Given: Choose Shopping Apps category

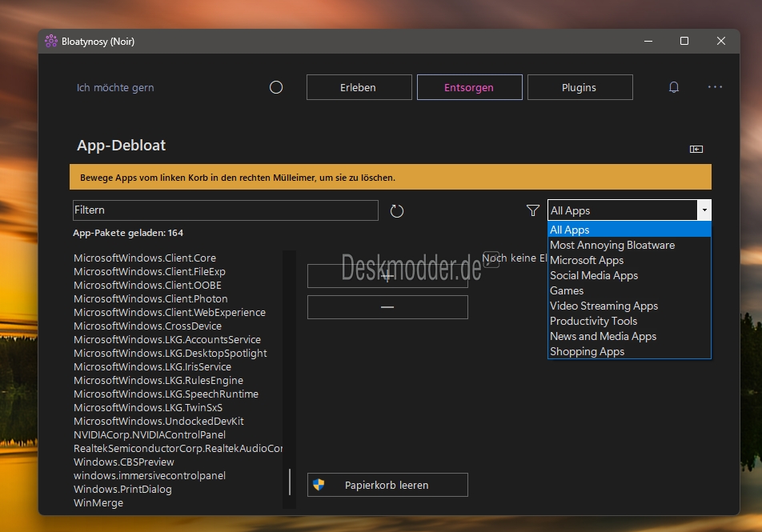Looking at the screenshot, I should click(629, 351).
